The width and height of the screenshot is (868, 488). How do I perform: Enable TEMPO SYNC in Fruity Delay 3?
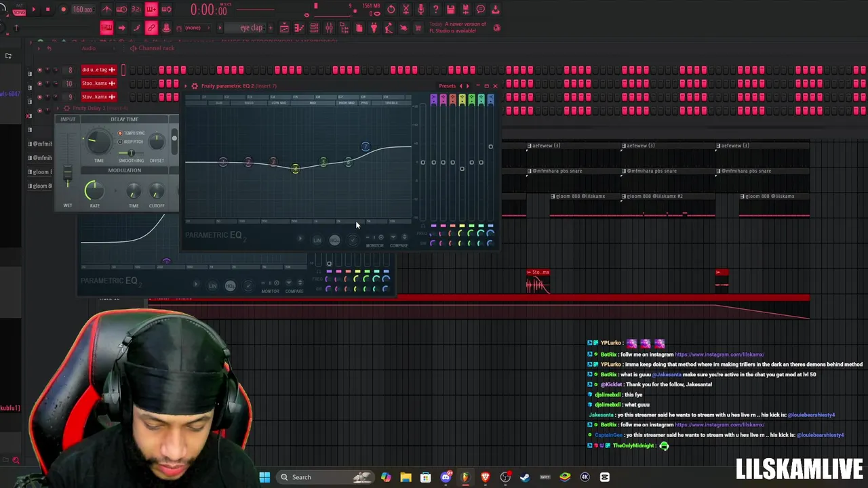point(132,134)
